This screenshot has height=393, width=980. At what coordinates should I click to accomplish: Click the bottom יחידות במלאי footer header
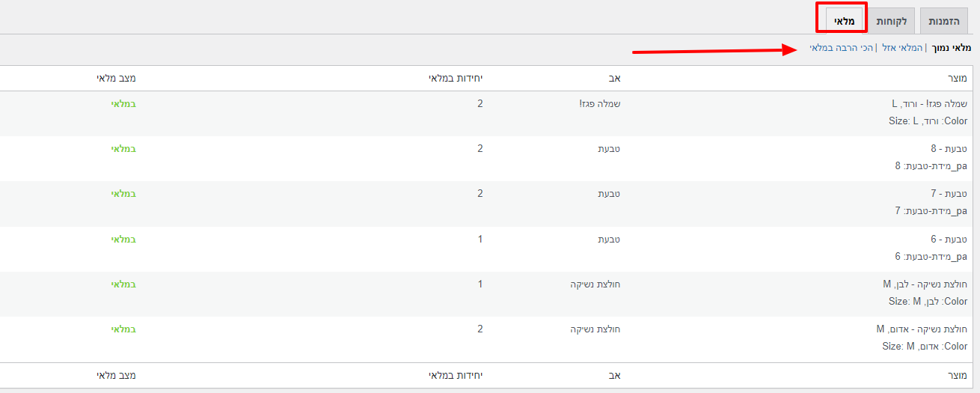(456, 375)
